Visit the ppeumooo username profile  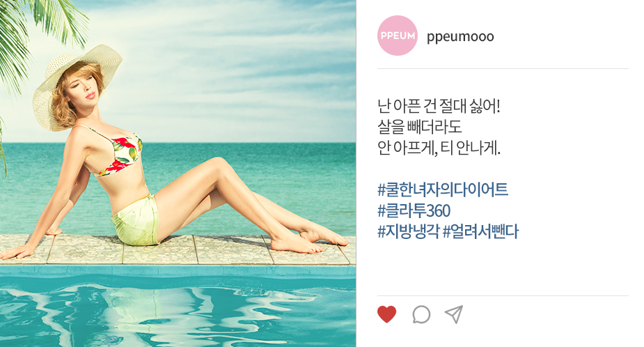[460, 37]
